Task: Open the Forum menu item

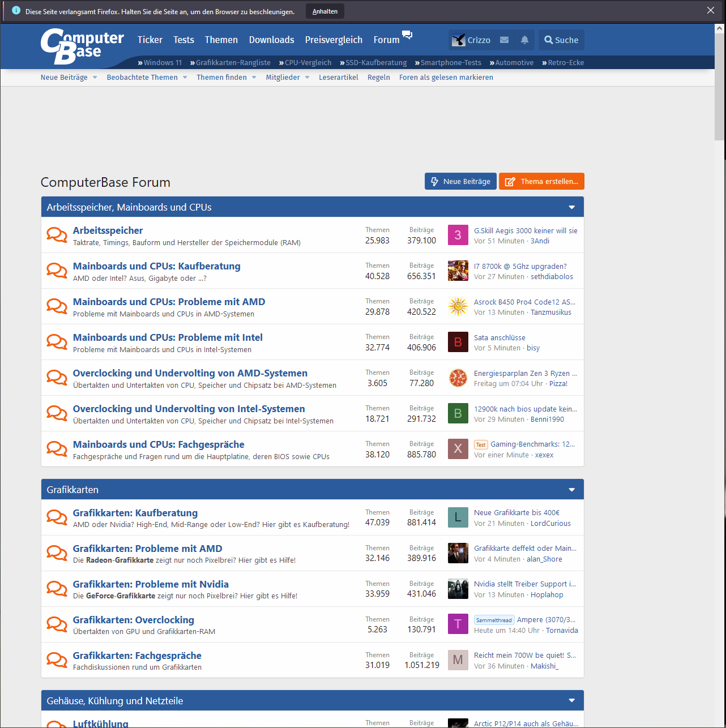Action: (x=386, y=40)
